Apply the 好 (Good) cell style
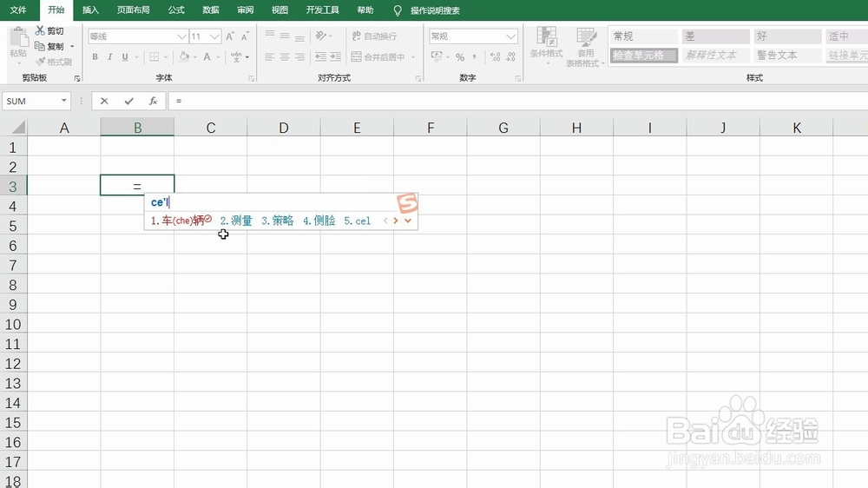The height and width of the screenshot is (488, 868). (787, 36)
